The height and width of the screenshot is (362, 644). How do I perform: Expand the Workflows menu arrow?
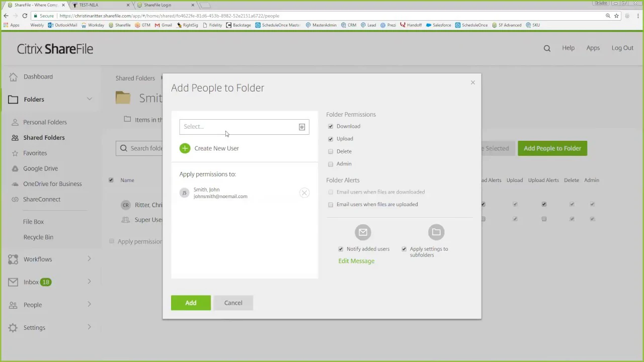coord(89,259)
